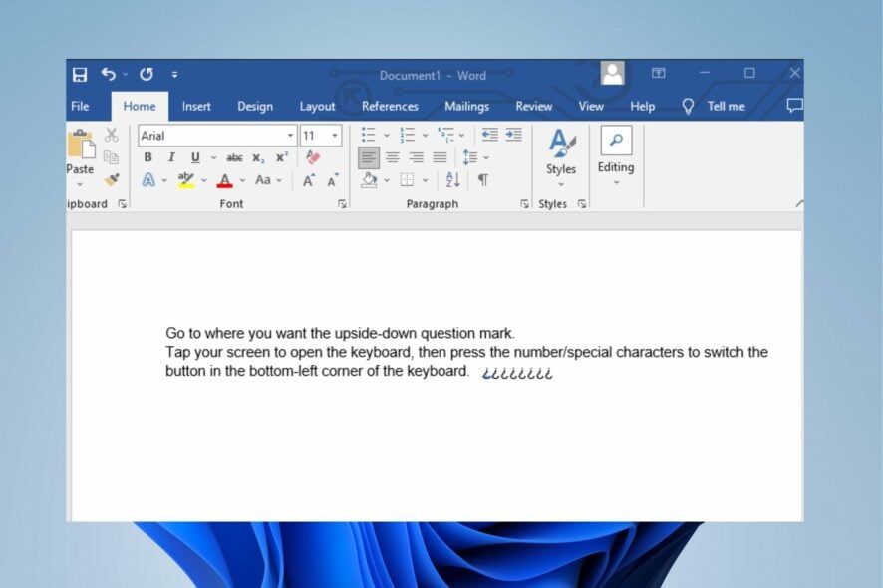The width and height of the screenshot is (883, 588).
Task: Apply multilevel list
Action: pyautogui.click(x=446, y=135)
